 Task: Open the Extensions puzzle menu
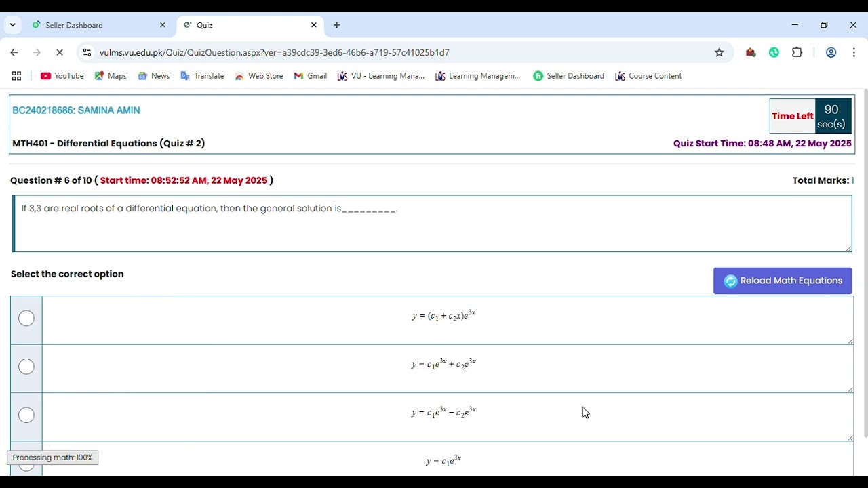point(797,52)
